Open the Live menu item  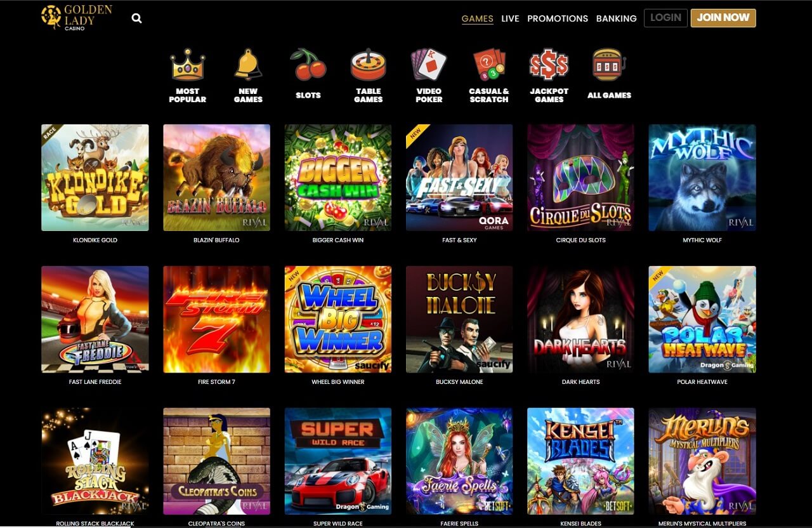tap(510, 18)
